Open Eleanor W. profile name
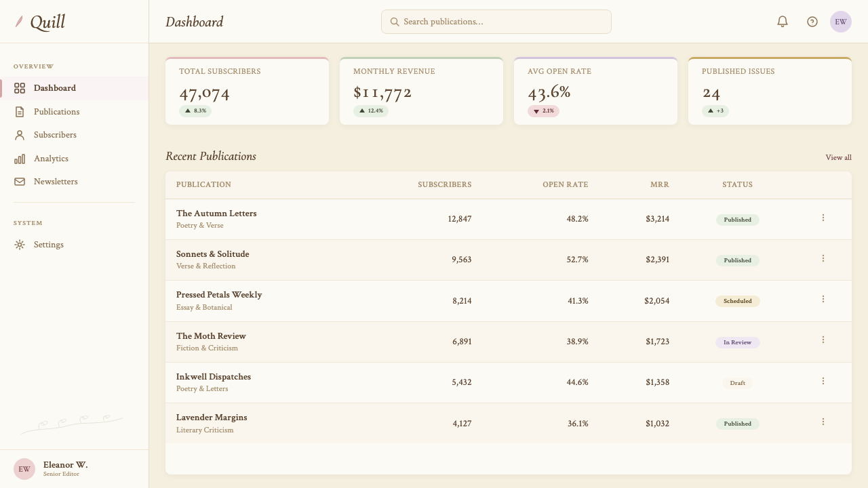Image resolution: width=868 pixels, height=488 pixels. (x=65, y=465)
